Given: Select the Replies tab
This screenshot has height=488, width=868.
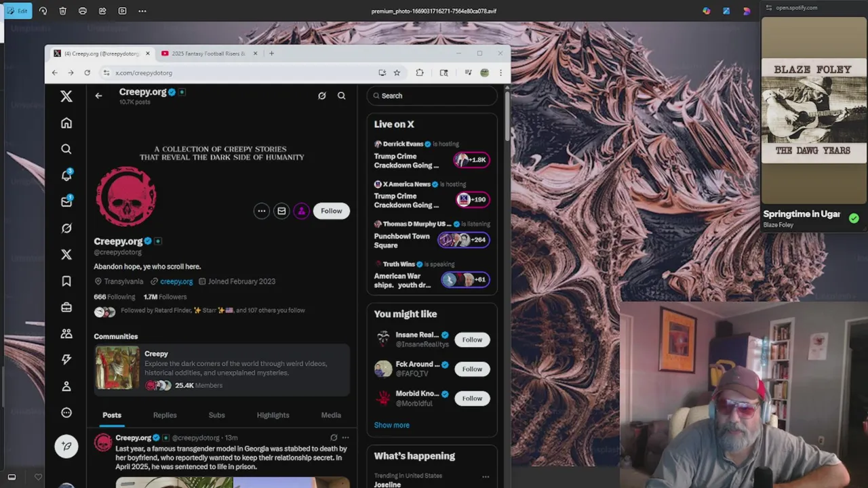Looking at the screenshot, I should pyautogui.click(x=165, y=415).
